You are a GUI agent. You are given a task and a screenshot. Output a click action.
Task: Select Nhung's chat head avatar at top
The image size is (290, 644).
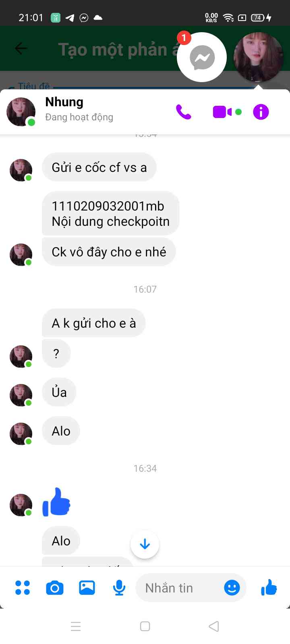tap(259, 57)
